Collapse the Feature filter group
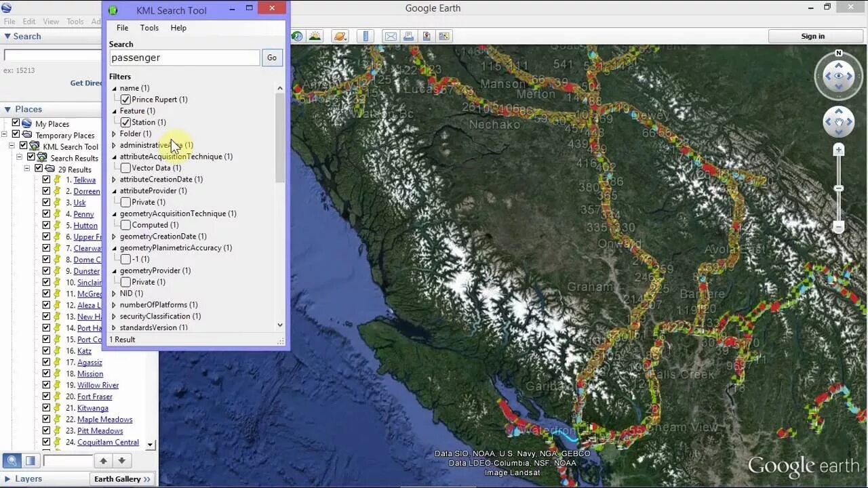The height and width of the screenshot is (488, 868). pyautogui.click(x=114, y=111)
